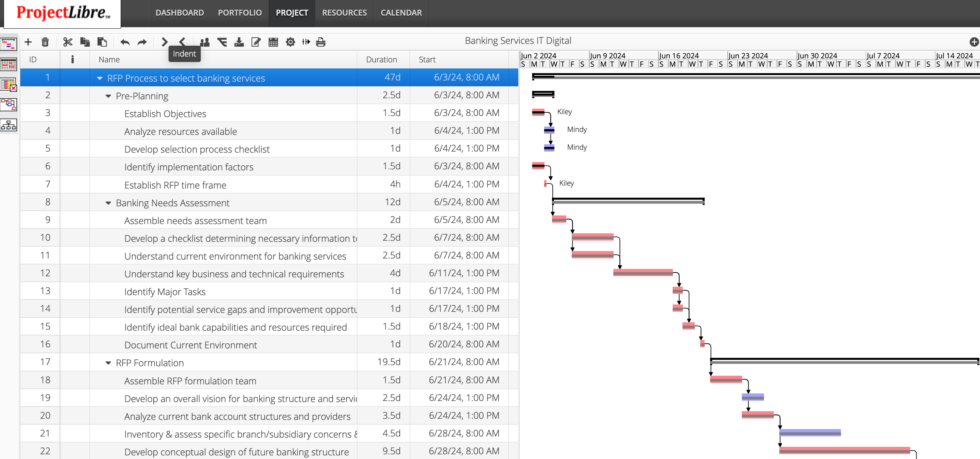
Task: Select the Gantt chart view icon
Action: 8,44
